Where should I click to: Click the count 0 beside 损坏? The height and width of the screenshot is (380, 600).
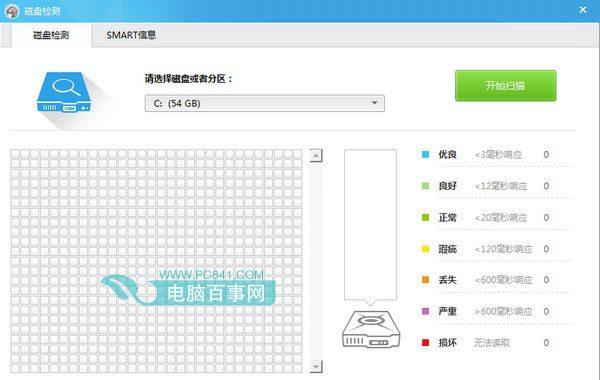pos(546,342)
